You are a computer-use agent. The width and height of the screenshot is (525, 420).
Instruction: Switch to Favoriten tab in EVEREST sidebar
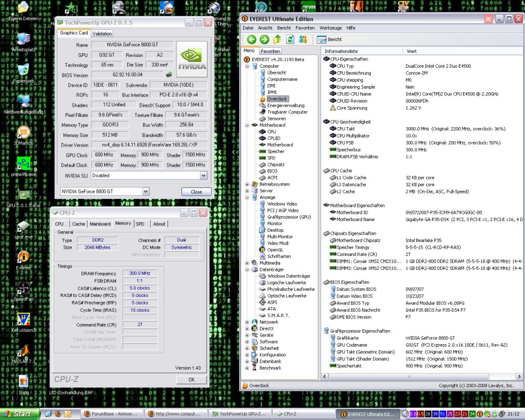coord(270,51)
